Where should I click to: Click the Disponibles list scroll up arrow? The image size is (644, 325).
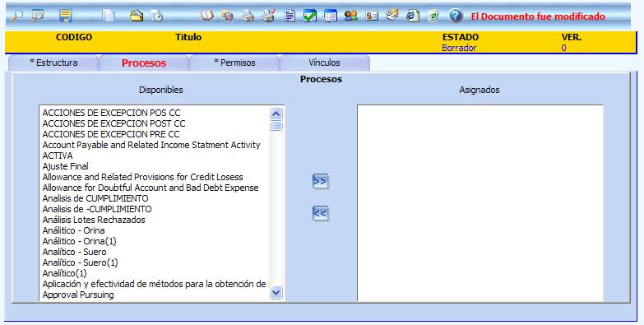click(276, 114)
